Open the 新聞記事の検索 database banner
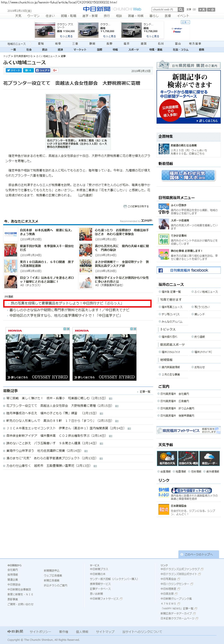 tap(188, 97)
